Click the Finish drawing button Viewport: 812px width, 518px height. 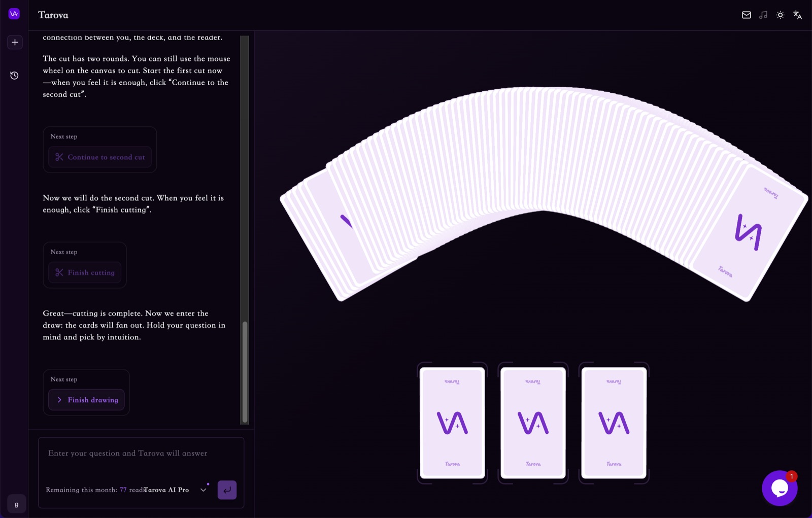click(x=86, y=400)
